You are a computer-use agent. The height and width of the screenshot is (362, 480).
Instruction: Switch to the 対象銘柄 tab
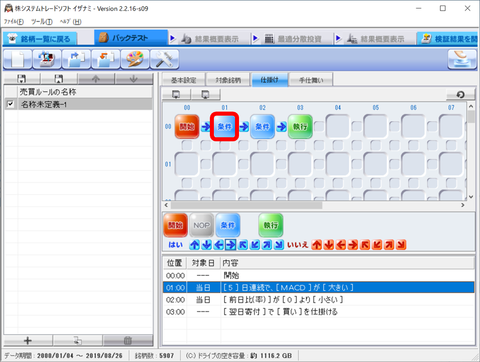click(228, 80)
